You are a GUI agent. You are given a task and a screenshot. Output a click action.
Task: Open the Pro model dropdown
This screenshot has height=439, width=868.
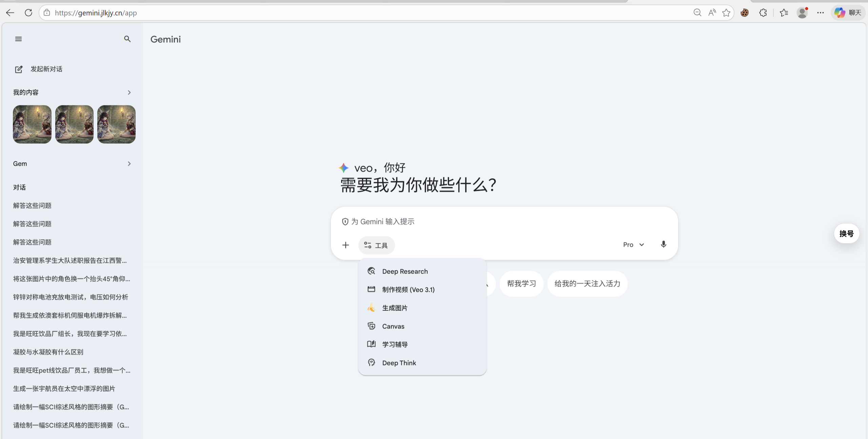tap(633, 244)
